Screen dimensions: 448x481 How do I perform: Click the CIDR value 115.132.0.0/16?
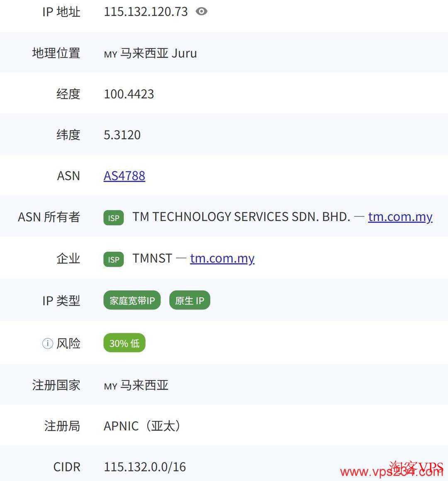click(x=145, y=467)
